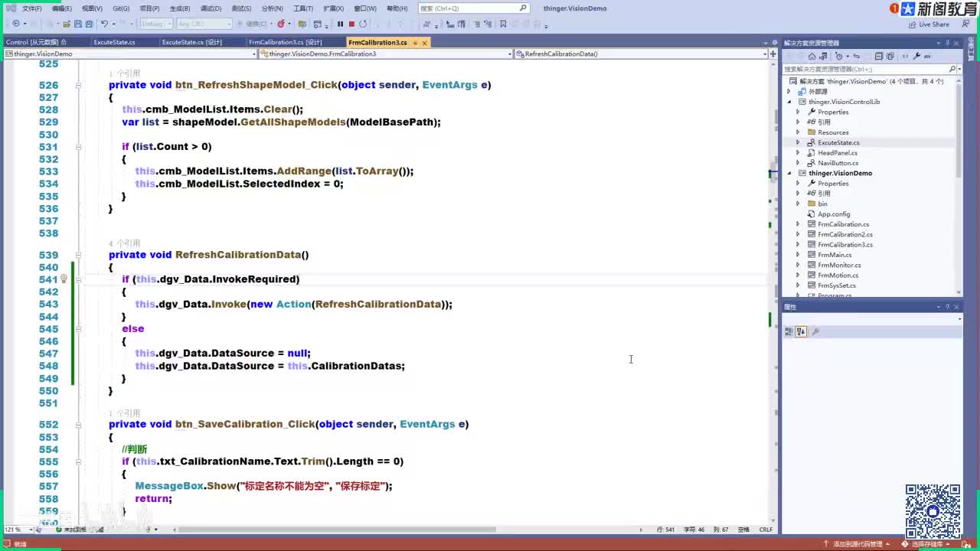Click the 4 个引用 CodeLens link above RefreshCalibrationData
980x551 pixels.
pos(125,243)
